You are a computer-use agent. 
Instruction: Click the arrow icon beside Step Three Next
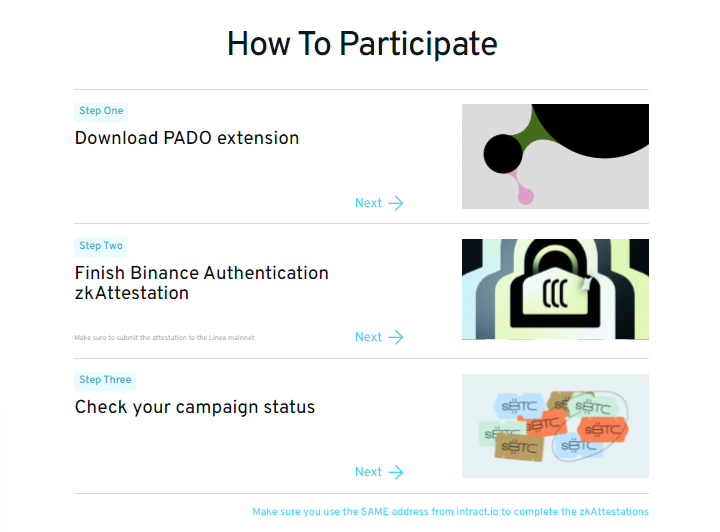(395, 472)
